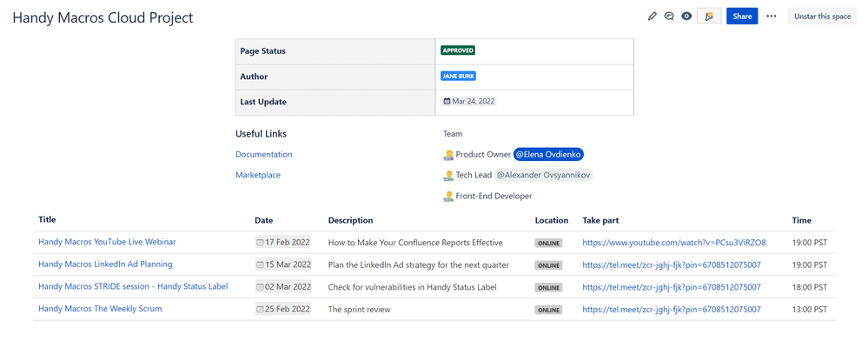Click the 17 Feb 2022 date

tap(283, 243)
